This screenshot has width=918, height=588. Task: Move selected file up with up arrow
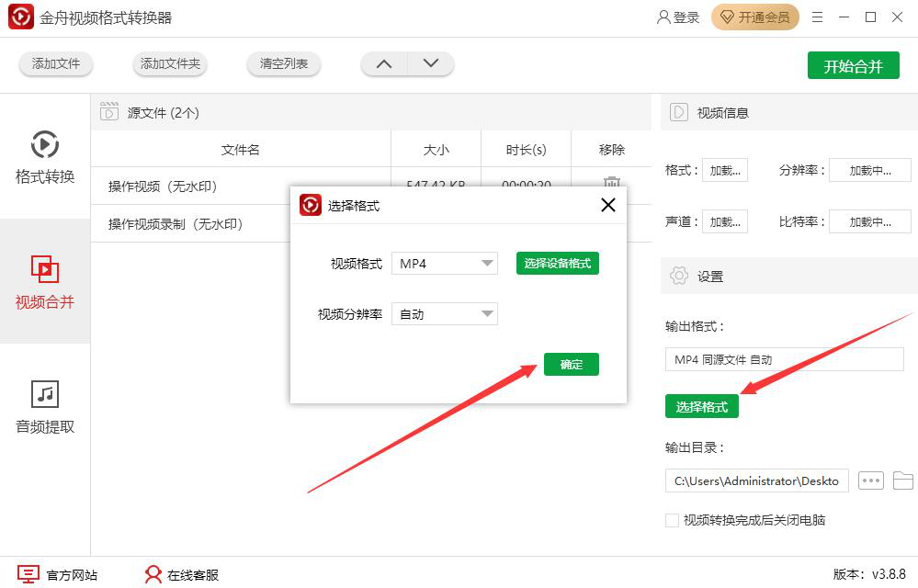[384, 63]
